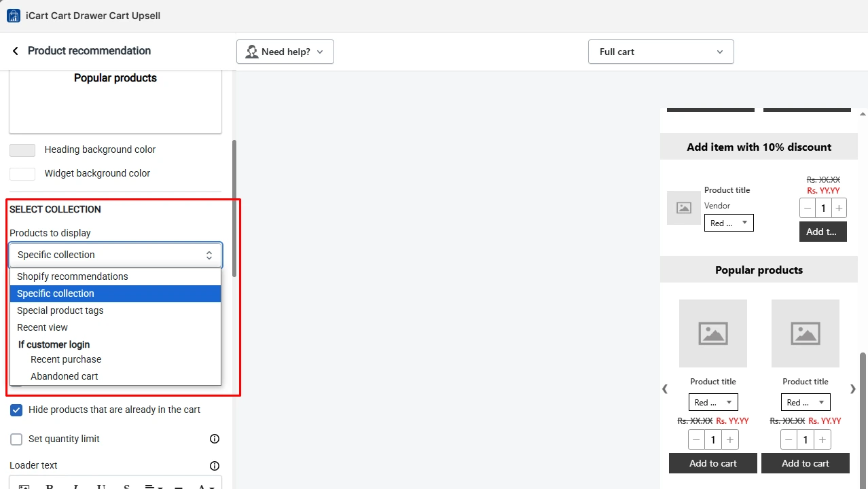The width and height of the screenshot is (868, 489).
Task: Click second popular product image placeholder
Action: point(806,333)
